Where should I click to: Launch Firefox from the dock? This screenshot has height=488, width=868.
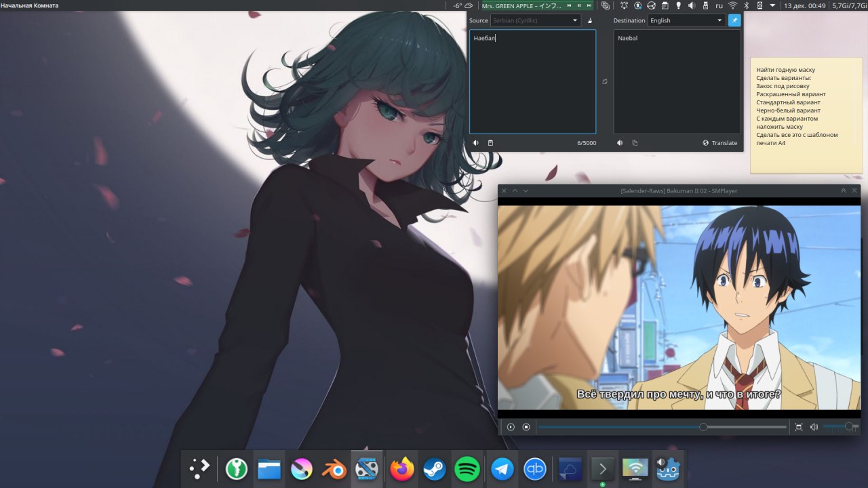(x=402, y=468)
